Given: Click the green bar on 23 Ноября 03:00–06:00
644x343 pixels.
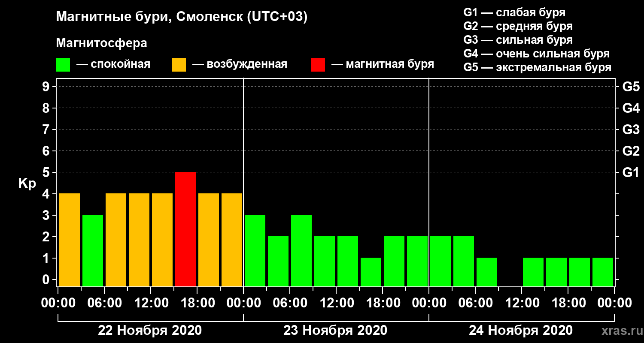Looking at the screenshot, I should 278,262.
